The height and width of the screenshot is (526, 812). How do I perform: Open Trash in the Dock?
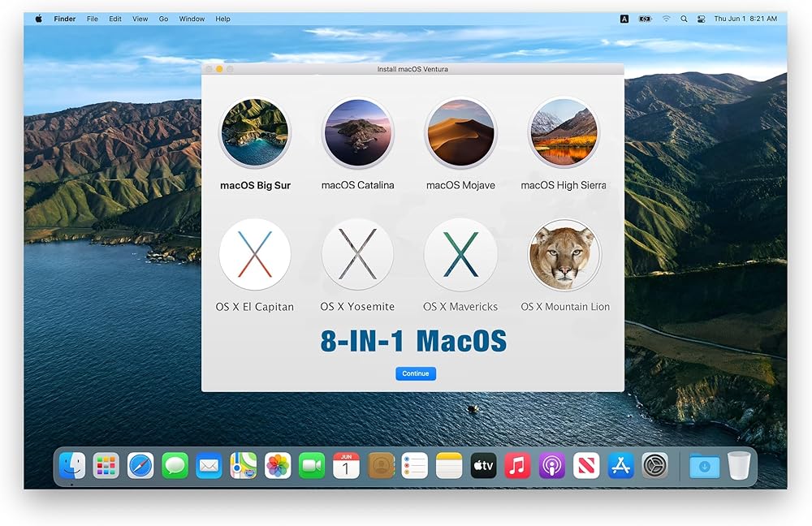[x=739, y=465]
